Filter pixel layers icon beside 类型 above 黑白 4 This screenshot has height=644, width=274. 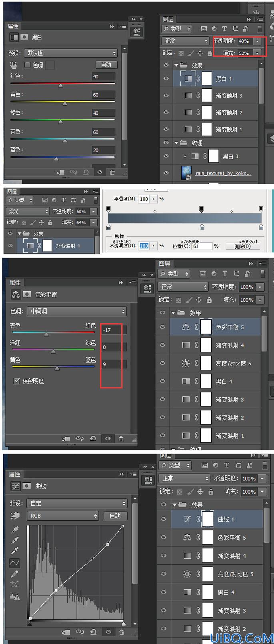coord(204,29)
